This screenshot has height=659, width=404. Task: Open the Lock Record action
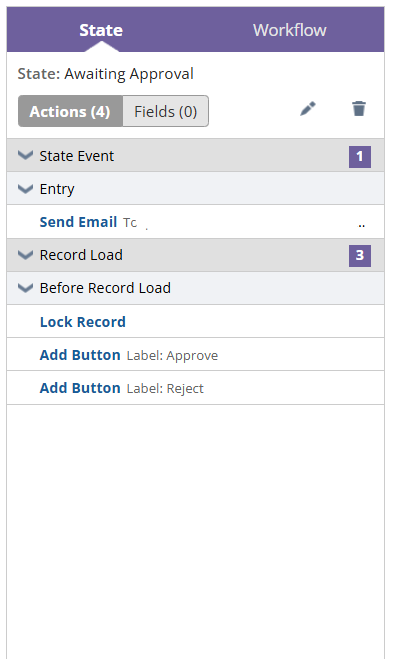83,322
